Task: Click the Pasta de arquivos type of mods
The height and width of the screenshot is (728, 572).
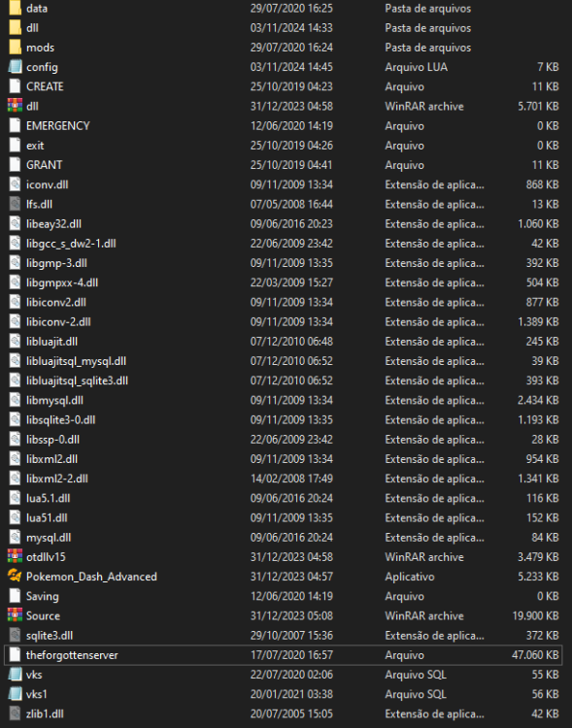Action: [x=428, y=48]
